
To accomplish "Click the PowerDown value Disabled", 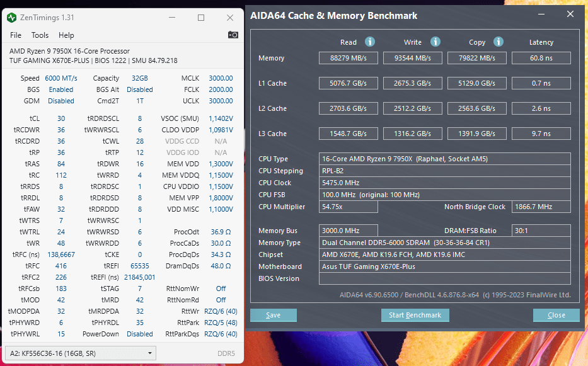I will click(139, 334).
